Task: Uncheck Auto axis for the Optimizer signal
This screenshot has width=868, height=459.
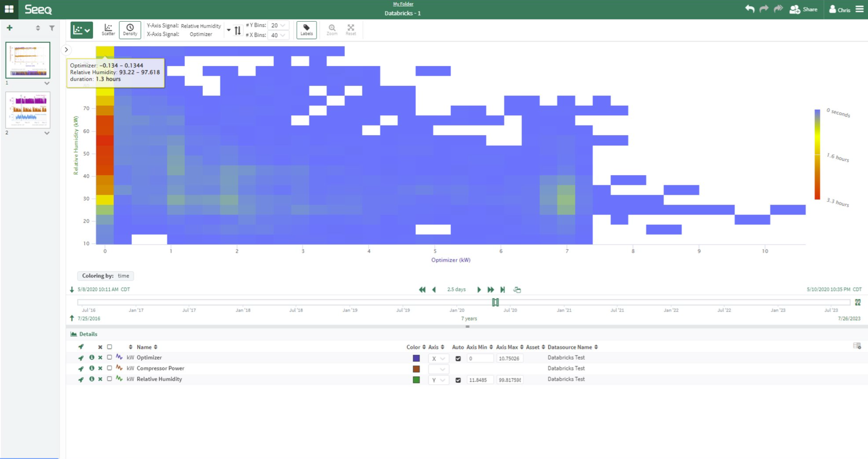Action: coord(458,358)
